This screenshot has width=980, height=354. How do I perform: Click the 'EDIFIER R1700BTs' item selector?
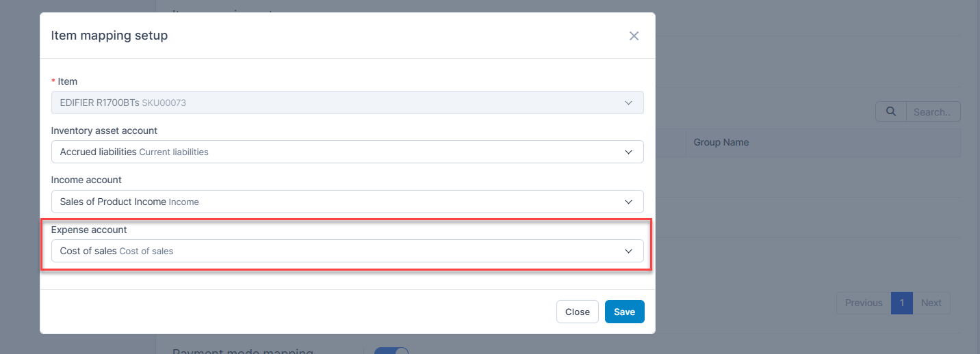point(342,103)
